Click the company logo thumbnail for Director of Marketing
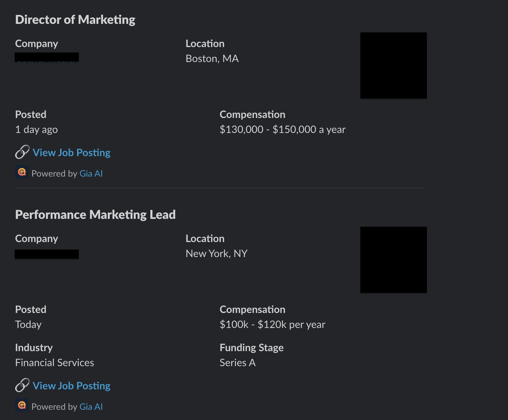This screenshot has width=508, height=420. [393, 65]
